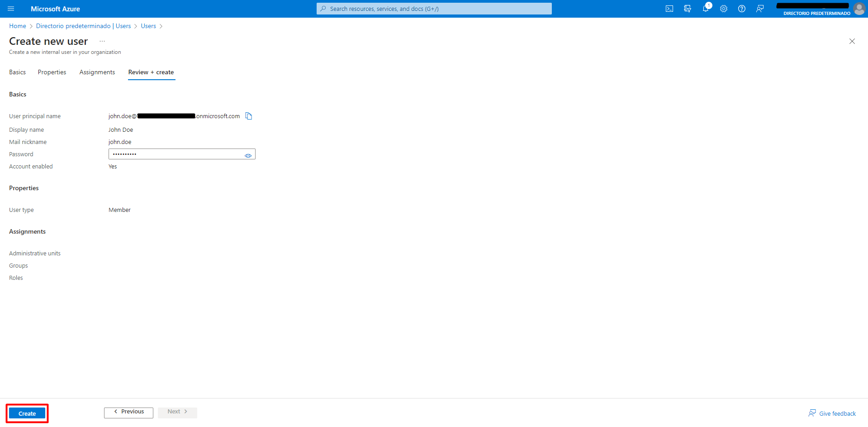Screen dimensions: 868x427
Task: Click the search resources box
Action: [x=434, y=9]
